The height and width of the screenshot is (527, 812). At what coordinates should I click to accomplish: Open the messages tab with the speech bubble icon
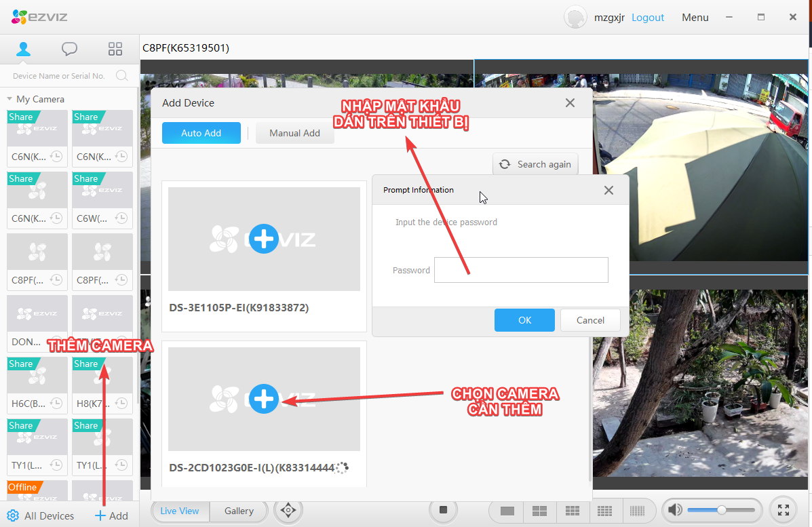(69, 49)
